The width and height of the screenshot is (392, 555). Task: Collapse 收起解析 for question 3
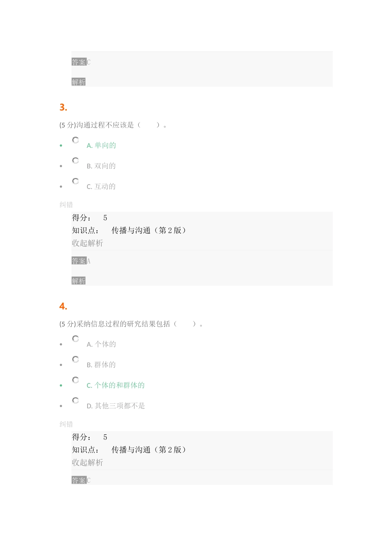tap(87, 243)
